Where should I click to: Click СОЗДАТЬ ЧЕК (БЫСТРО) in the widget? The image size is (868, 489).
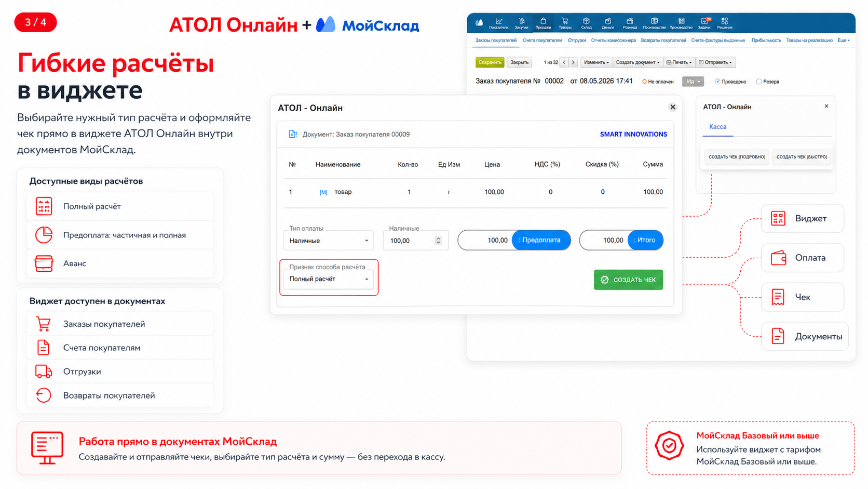[x=802, y=157]
